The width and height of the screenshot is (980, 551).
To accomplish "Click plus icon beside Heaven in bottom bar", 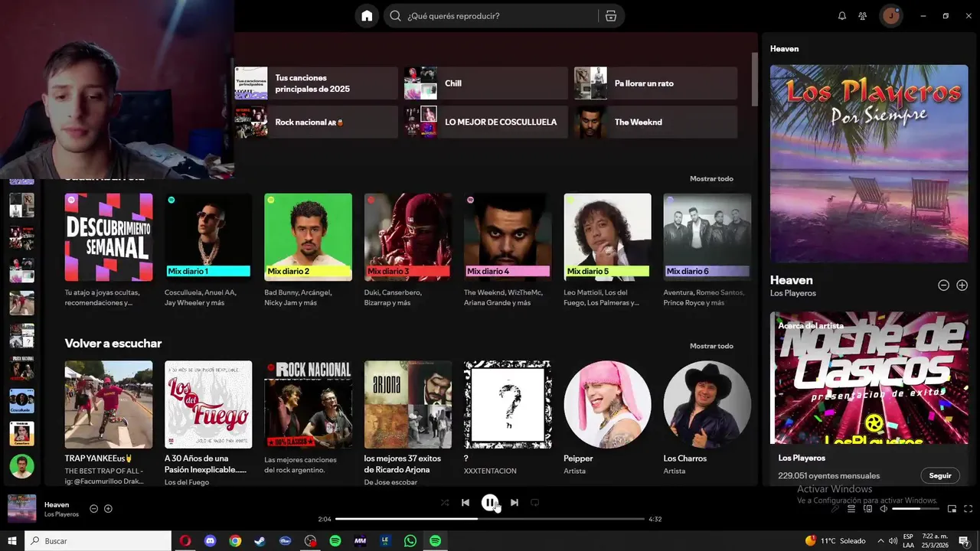I will point(108,509).
